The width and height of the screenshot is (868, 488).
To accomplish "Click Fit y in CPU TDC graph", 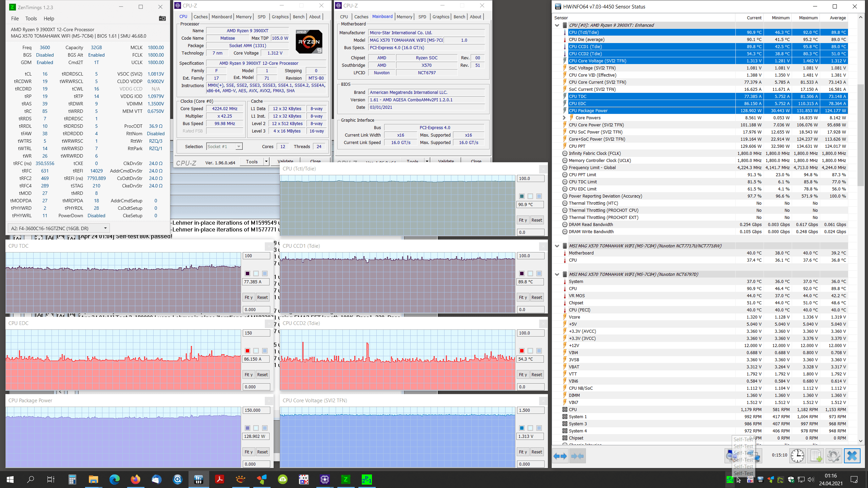I will pyautogui.click(x=249, y=297).
